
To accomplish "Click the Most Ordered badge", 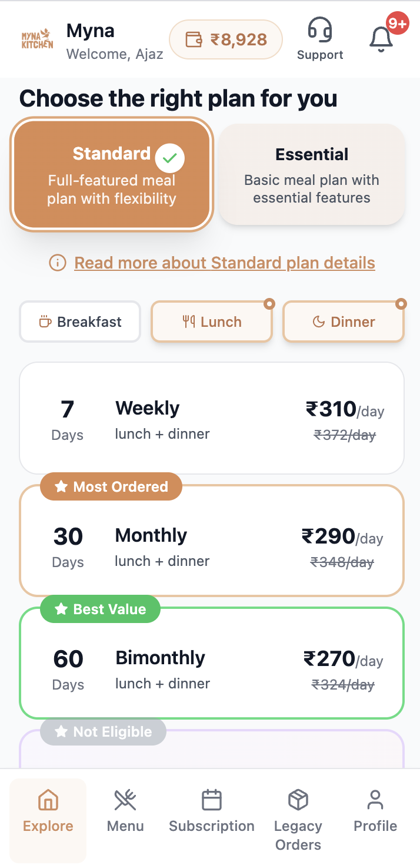I will tap(111, 486).
